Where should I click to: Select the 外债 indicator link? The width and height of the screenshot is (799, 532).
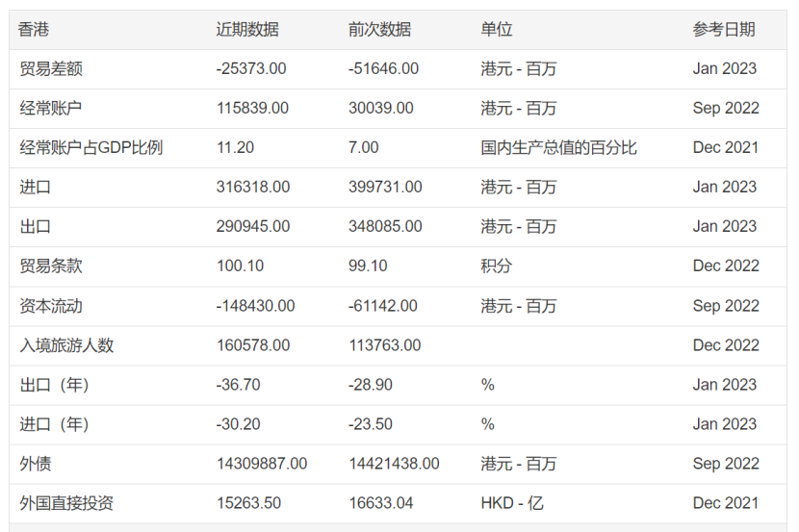click(36, 464)
